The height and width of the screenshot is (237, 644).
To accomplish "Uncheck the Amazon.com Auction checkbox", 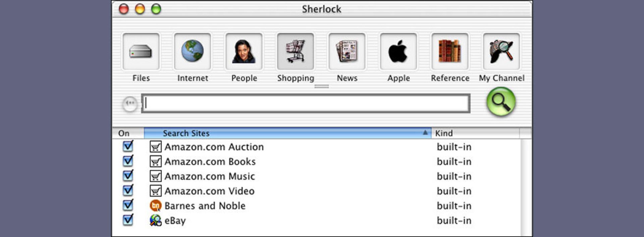I will 128,146.
